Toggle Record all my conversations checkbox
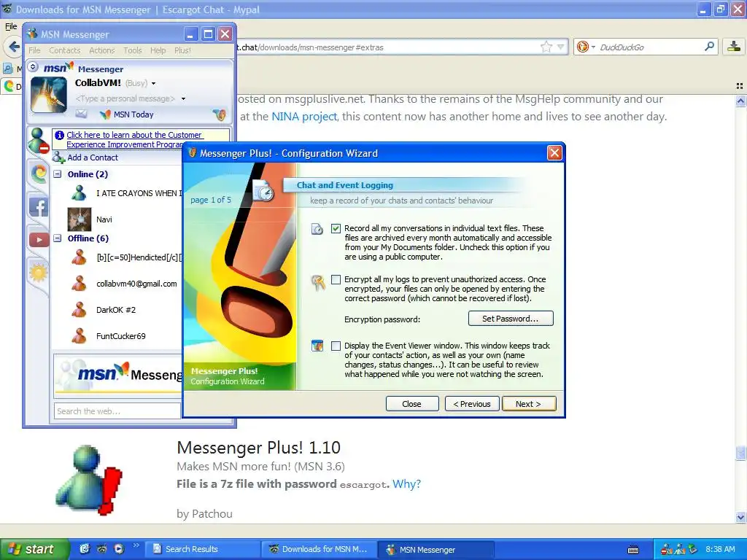747x560 pixels. 336,228
